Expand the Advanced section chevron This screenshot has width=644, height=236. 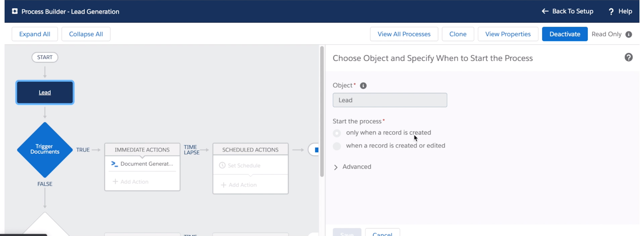[336, 167]
